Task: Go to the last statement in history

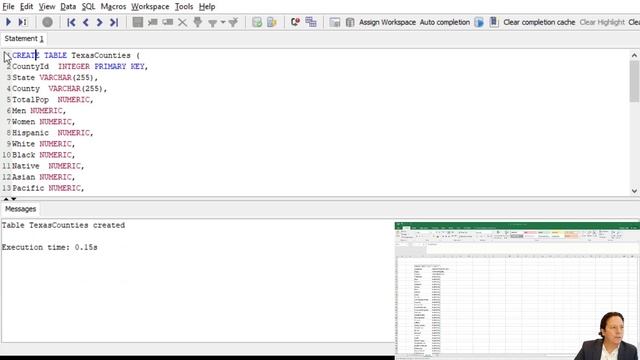Action: click(114, 22)
